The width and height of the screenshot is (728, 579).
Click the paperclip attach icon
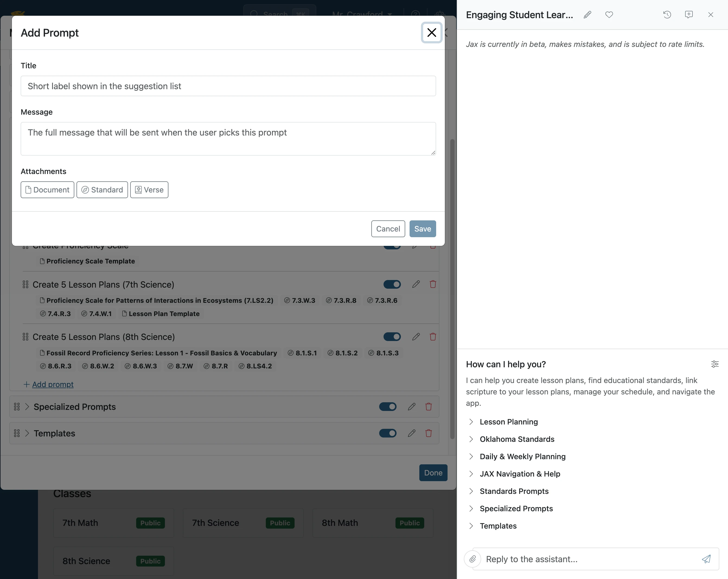pyautogui.click(x=472, y=559)
